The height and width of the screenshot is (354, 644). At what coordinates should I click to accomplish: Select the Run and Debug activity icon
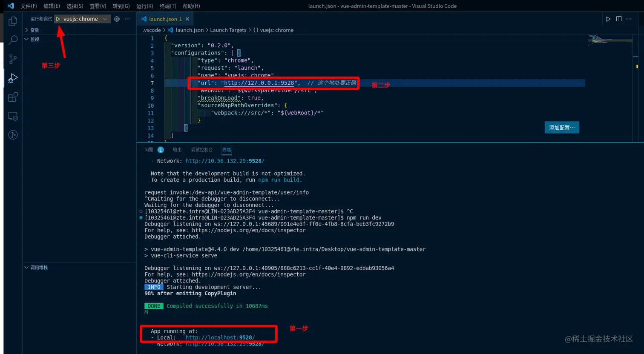tap(13, 78)
